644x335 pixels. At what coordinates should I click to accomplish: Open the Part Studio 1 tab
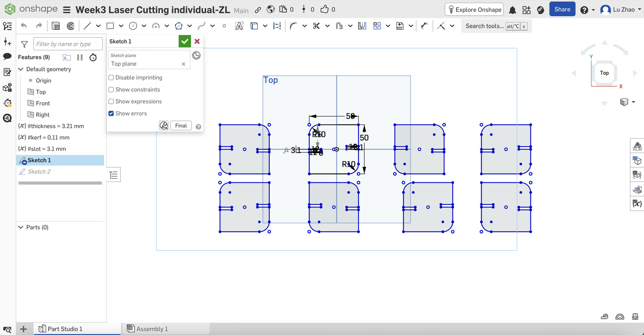(65, 329)
